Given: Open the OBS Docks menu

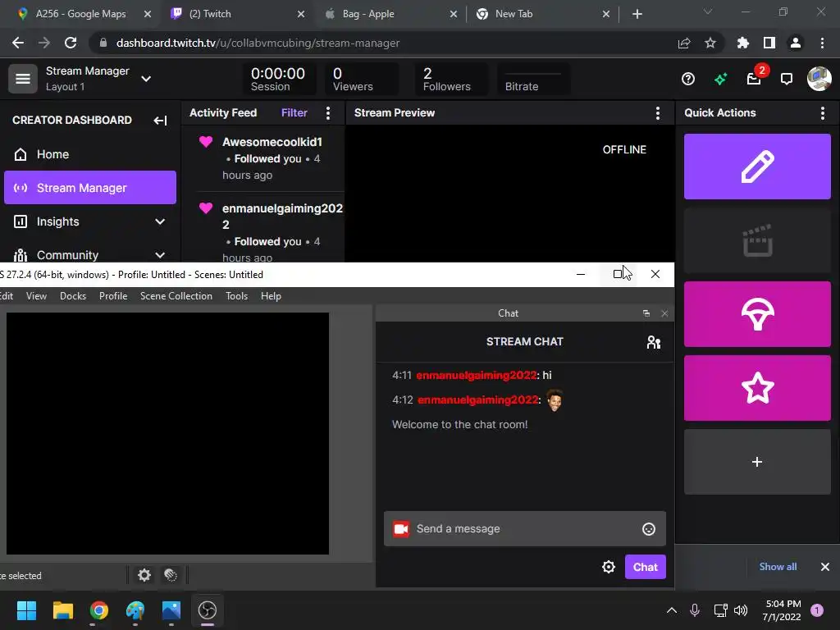Looking at the screenshot, I should (x=73, y=296).
